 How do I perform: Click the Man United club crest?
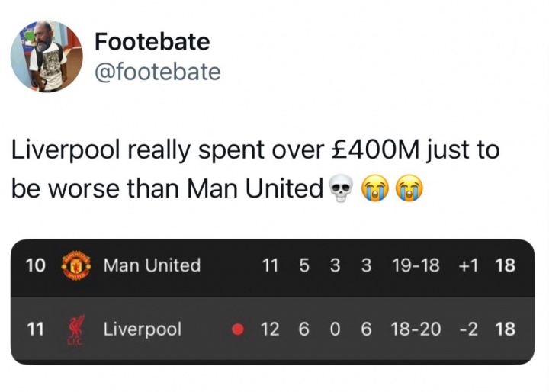pyautogui.click(x=75, y=266)
